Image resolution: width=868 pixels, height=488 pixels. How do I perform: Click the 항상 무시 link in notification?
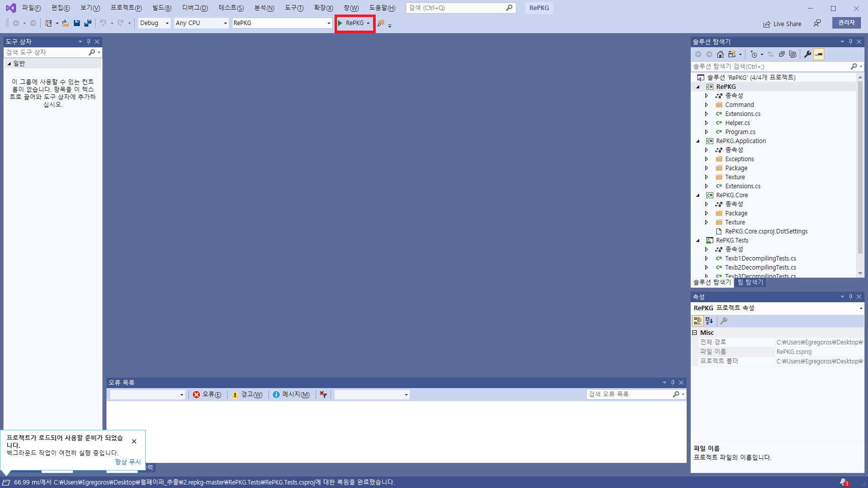coord(128,462)
